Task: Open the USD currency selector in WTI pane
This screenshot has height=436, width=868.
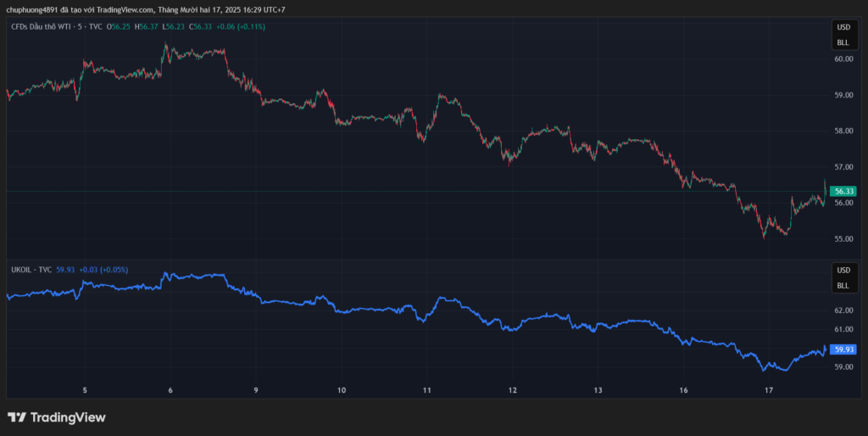Action: pos(843,29)
